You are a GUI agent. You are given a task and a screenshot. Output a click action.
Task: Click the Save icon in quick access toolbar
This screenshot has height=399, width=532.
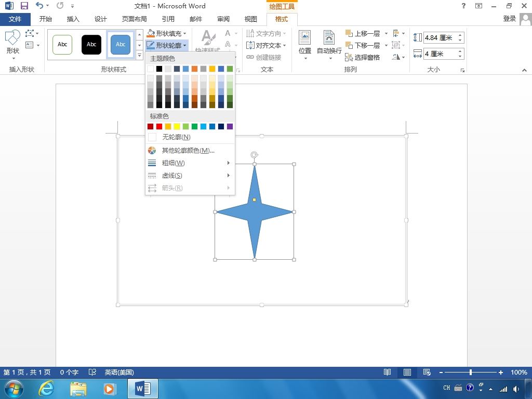[x=24, y=6]
